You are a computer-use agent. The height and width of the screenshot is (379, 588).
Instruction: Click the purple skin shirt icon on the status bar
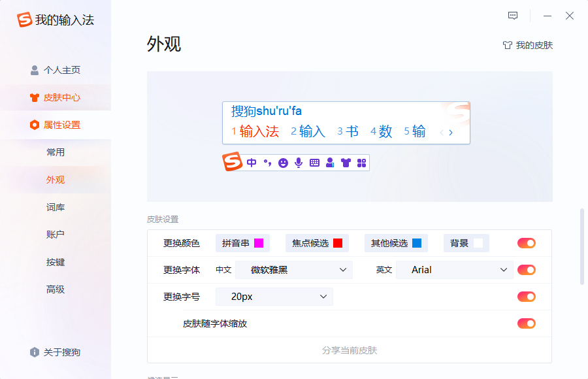[x=346, y=163]
